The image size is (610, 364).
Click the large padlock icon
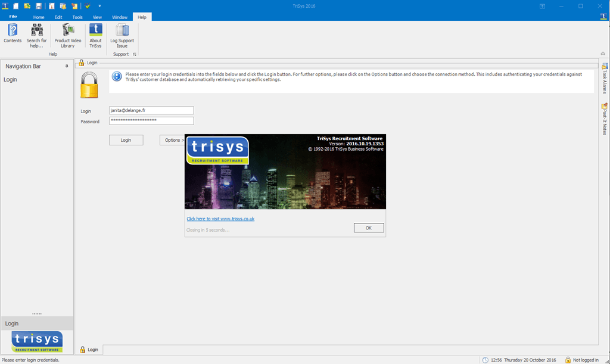[89, 85]
